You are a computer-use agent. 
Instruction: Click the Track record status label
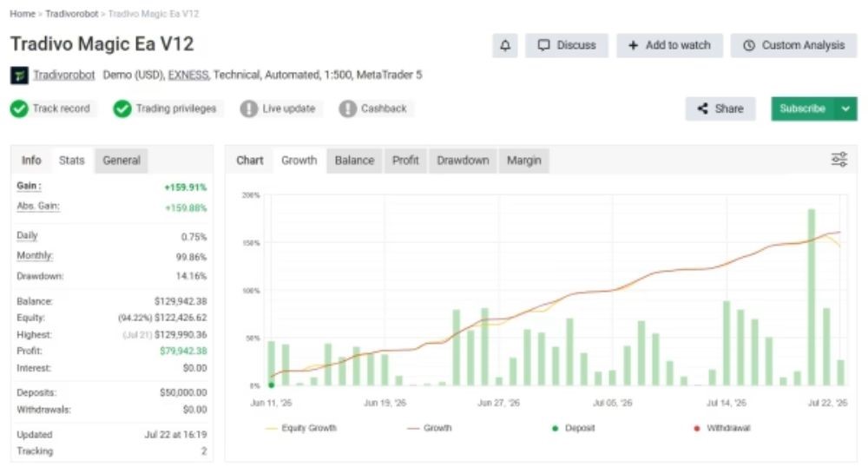click(x=61, y=109)
